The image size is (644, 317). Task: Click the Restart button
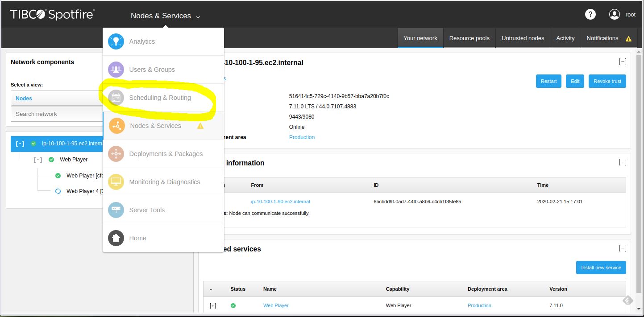pyautogui.click(x=548, y=81)
